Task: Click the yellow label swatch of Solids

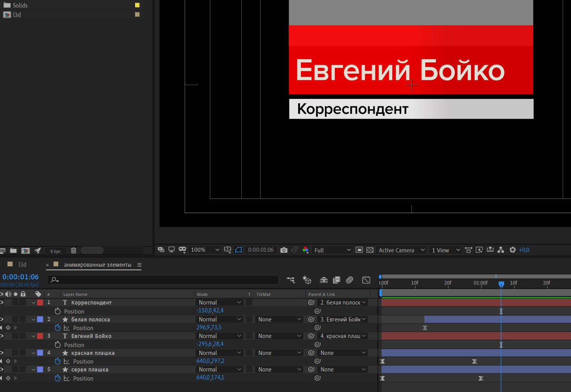Action: (137, 5)
